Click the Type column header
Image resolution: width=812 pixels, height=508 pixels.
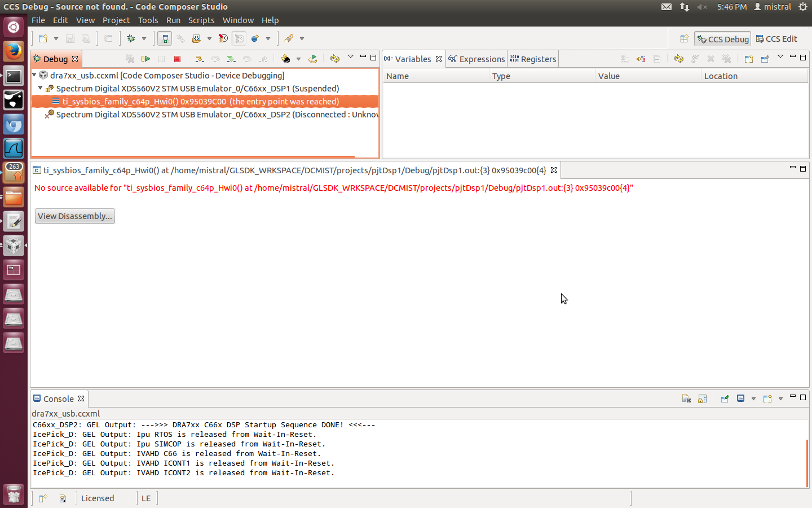(542, 76)
